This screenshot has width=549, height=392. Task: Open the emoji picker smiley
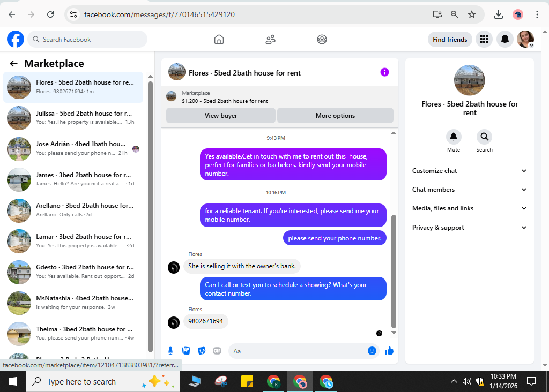click(372, 351)
